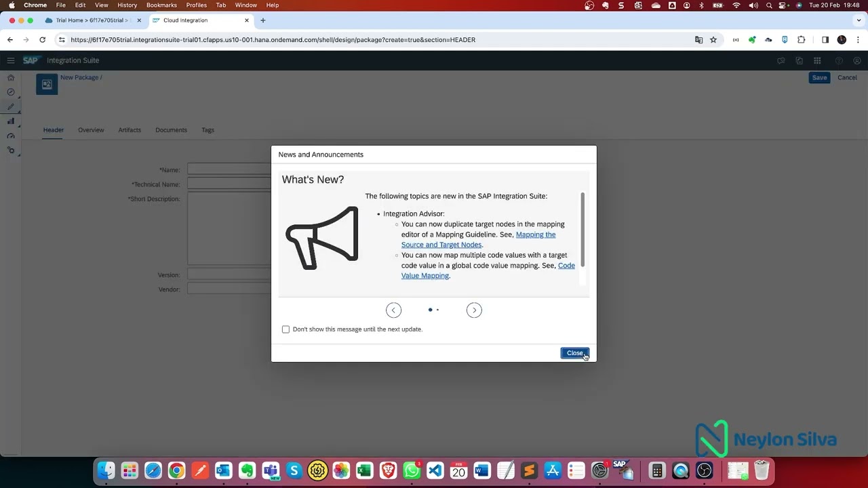Go to next announcement with right arrow

[474, 310]
